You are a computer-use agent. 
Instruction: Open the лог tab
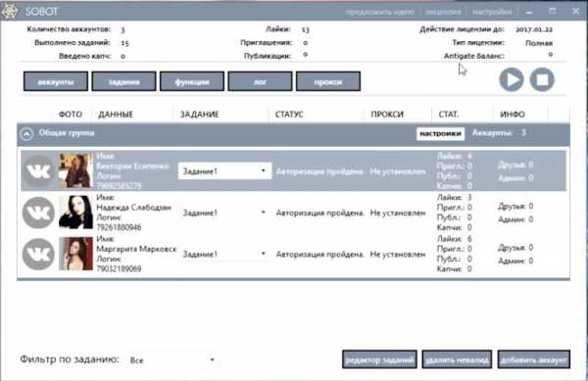coord(260,81)
